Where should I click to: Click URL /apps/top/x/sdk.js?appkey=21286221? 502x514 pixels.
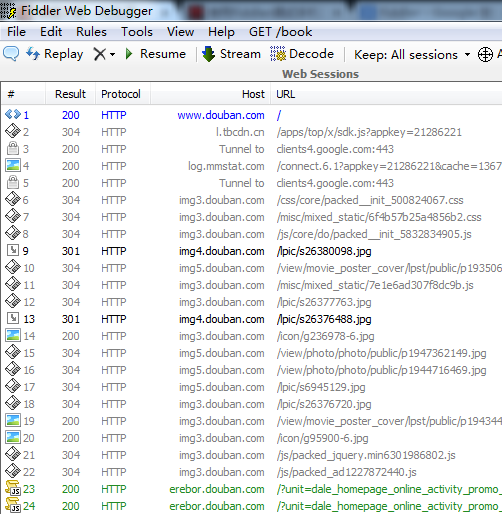[369, 132]
